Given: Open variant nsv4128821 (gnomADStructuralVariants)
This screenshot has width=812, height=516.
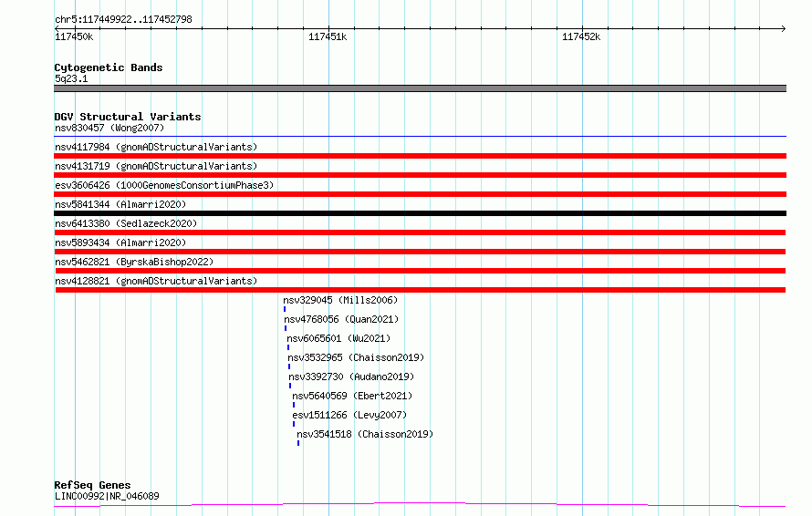Looking at the screenshot, I should point(156,281).
